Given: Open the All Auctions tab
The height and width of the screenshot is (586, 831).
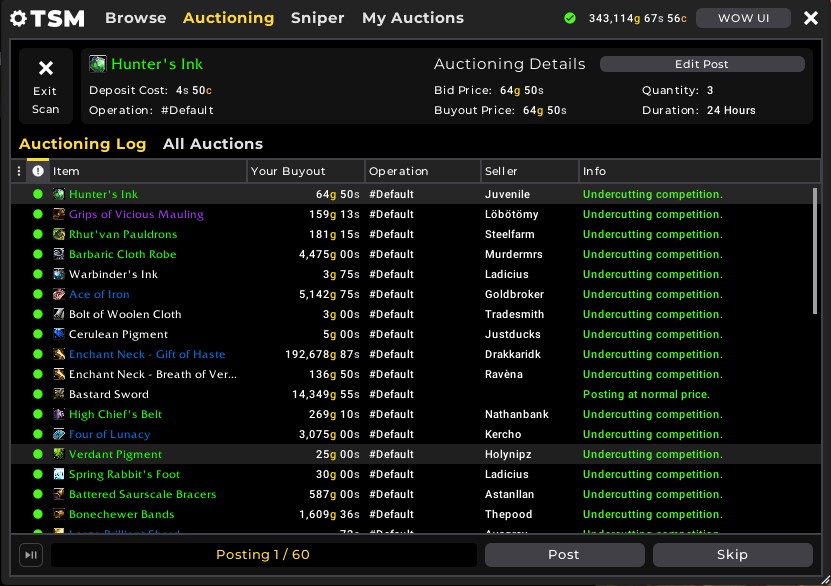Looking at the screenshot, I should (213, 144).
